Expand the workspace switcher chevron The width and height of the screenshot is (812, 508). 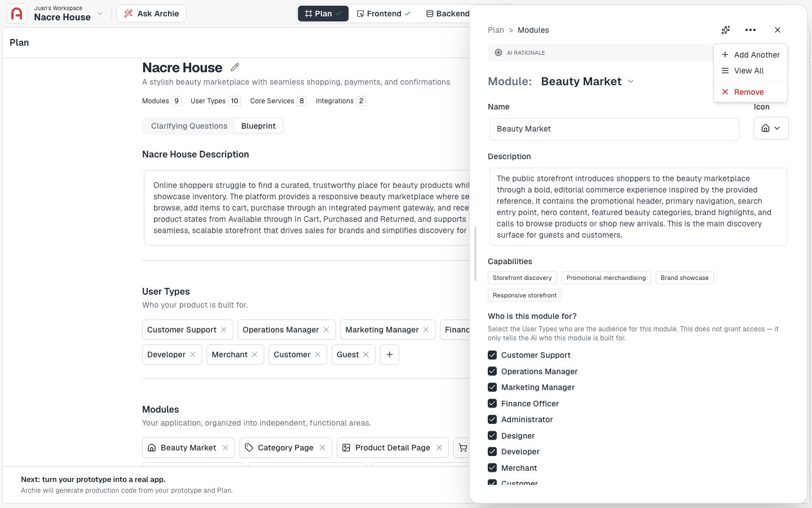pos(100,14)
